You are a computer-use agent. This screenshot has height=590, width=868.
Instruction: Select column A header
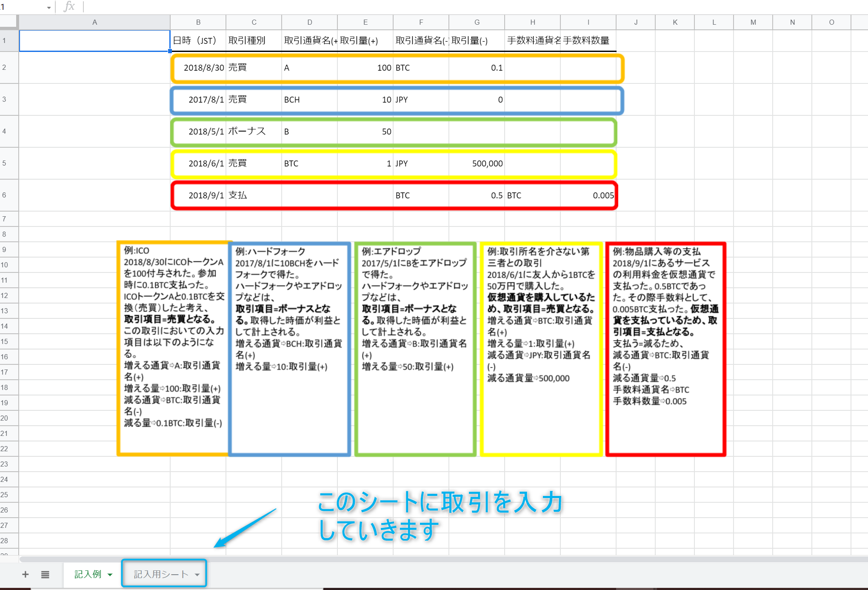(94, 22)
